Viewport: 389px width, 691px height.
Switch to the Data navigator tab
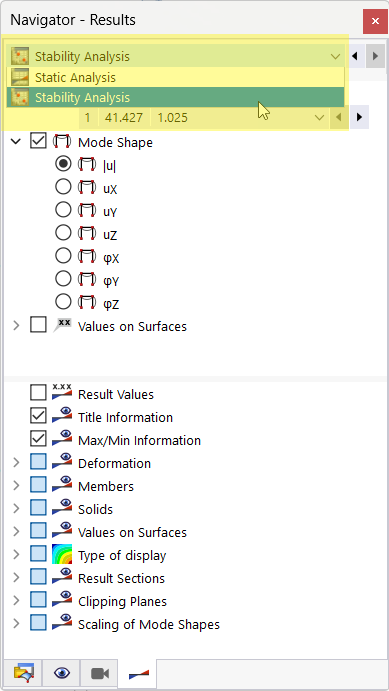(23, 673)
